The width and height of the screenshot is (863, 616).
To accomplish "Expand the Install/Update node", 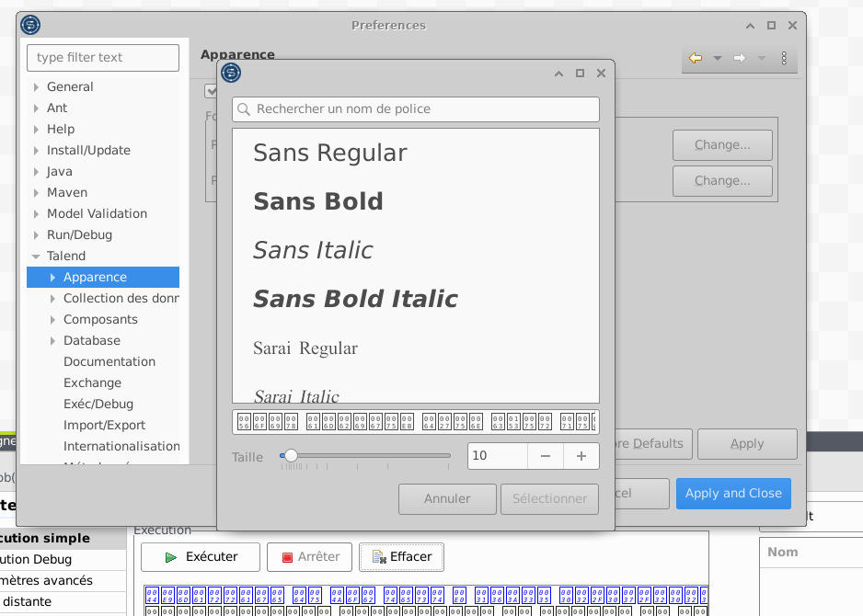I will pyautogui.click(x=36, y=151).
